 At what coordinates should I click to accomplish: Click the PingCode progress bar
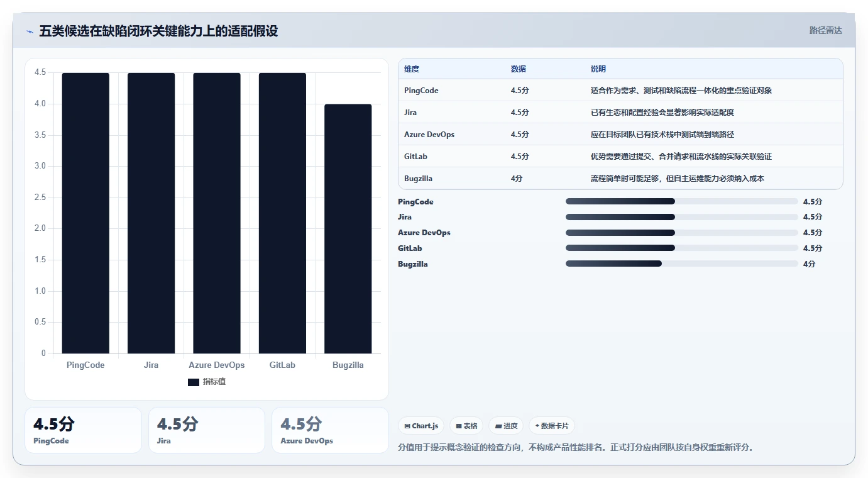coord(682,201)
